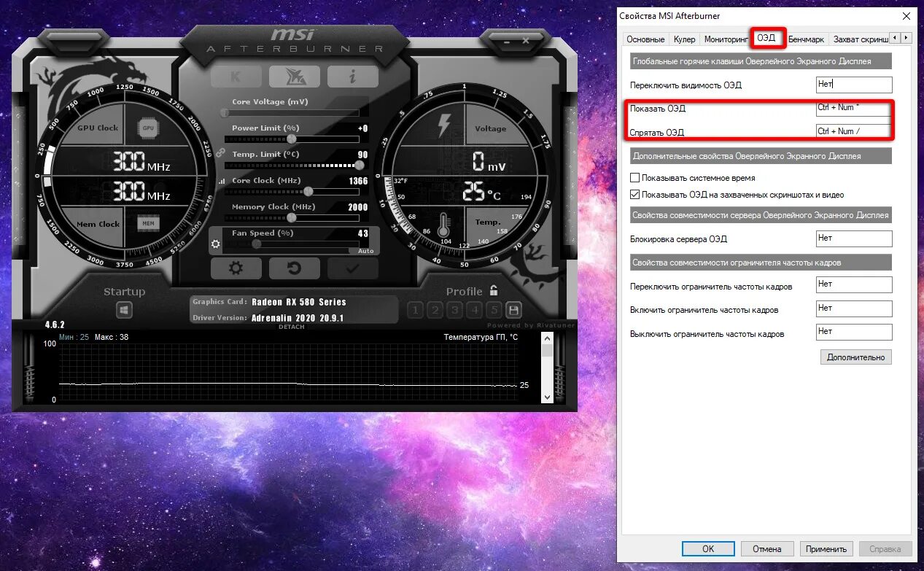Image resolution: width=924 pixels, height=571 pixels.
Task: Click the Memory Clock value 2000
Action: (x=358, y=207)
